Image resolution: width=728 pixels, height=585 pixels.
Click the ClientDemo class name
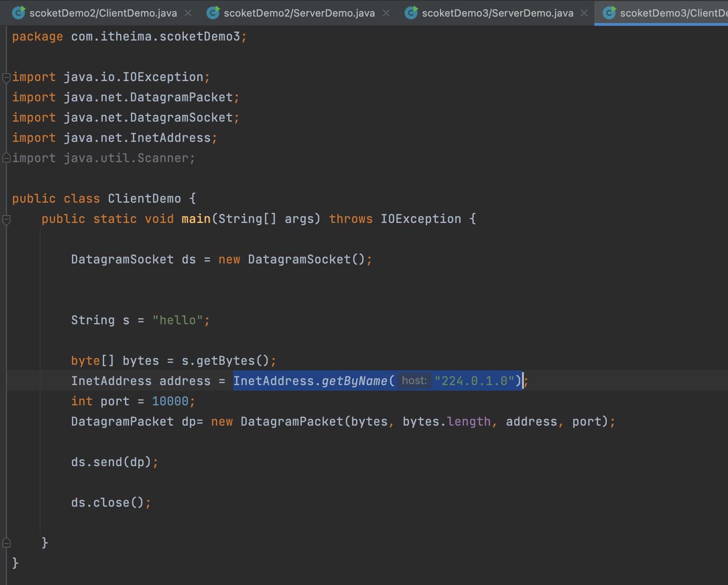click(x=144, y=199)
